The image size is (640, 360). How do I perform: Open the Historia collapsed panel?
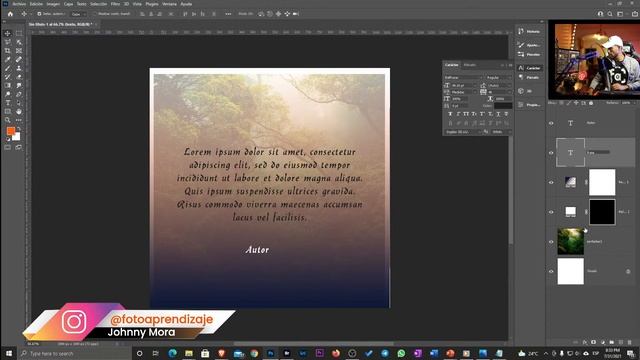click(529, 31)
